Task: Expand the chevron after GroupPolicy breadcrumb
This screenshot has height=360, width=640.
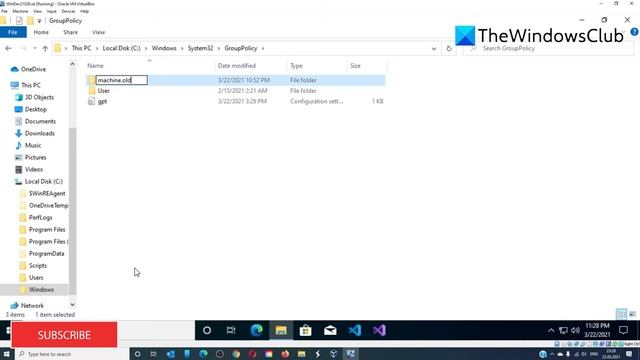Action: (263, 49)
